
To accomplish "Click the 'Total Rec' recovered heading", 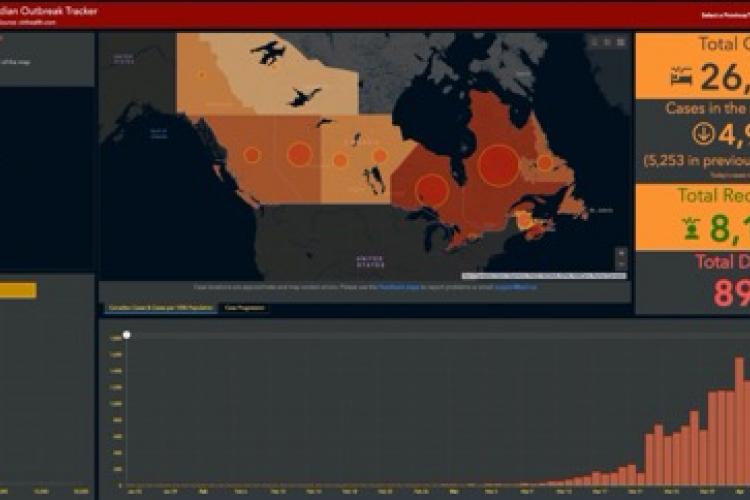I will click(x=713, y=195).
